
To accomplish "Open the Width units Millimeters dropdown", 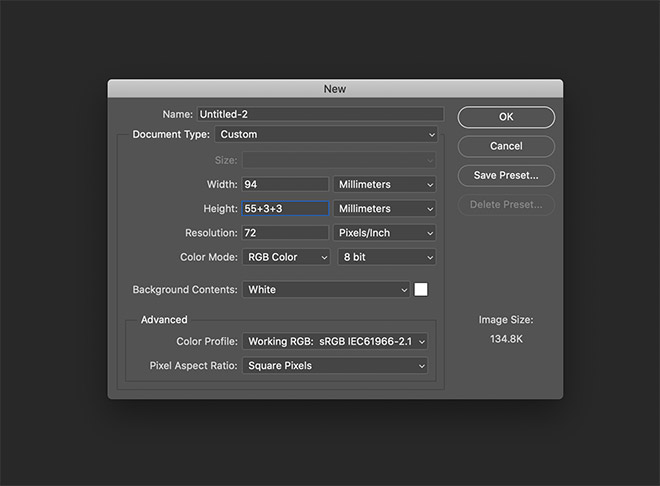I will pyautogui.click(x=385, y=184).
